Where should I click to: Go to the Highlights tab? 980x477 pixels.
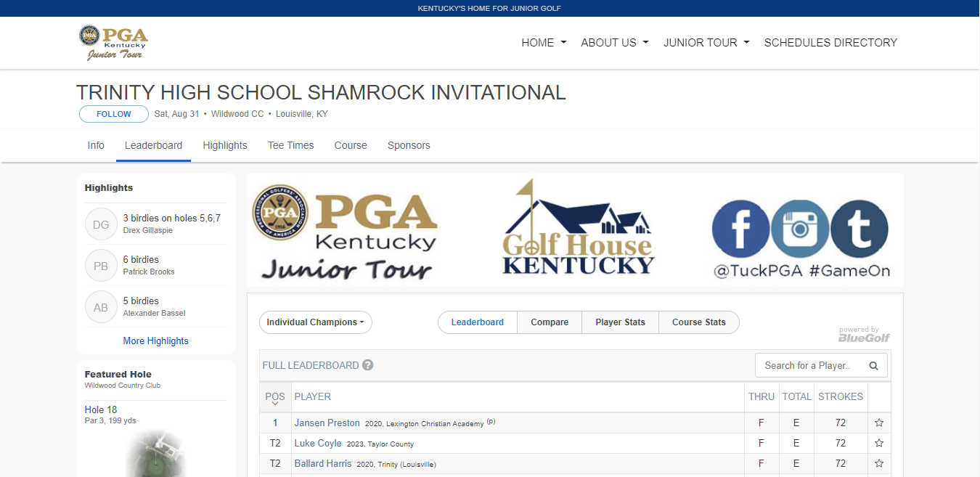pos(225,145)
